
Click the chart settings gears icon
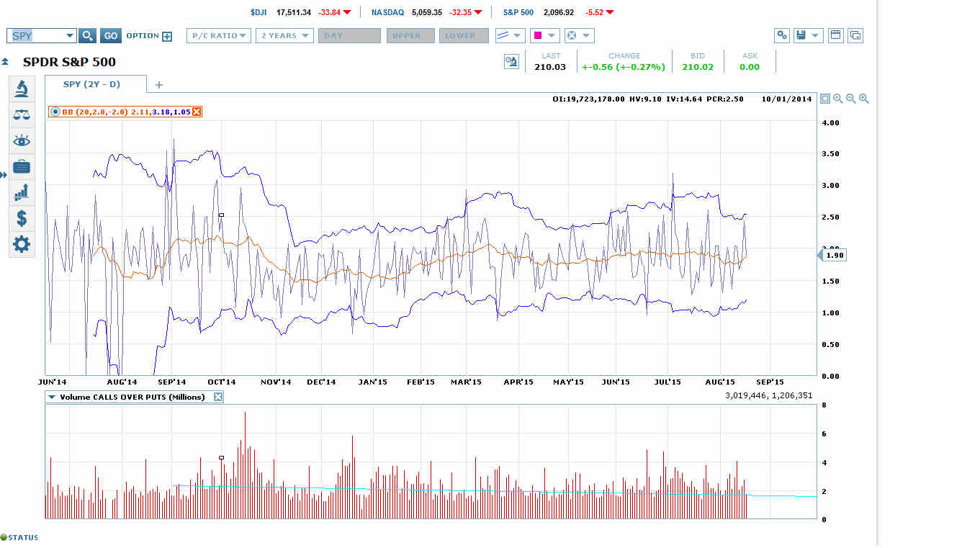click(782, 35)
